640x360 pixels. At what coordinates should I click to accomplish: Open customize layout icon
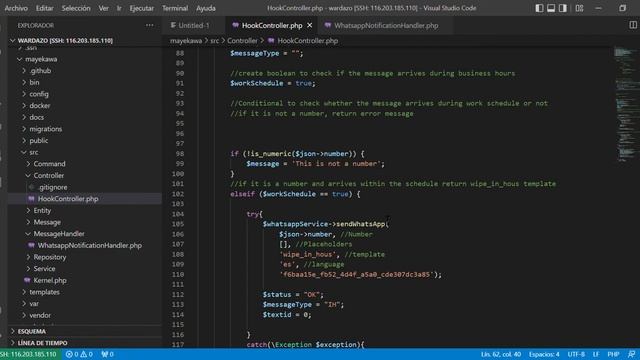tap(579, 8)
